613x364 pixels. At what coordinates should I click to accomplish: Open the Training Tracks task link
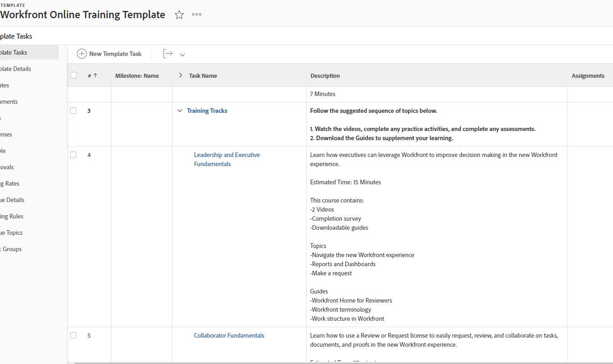tap(207, 111)
